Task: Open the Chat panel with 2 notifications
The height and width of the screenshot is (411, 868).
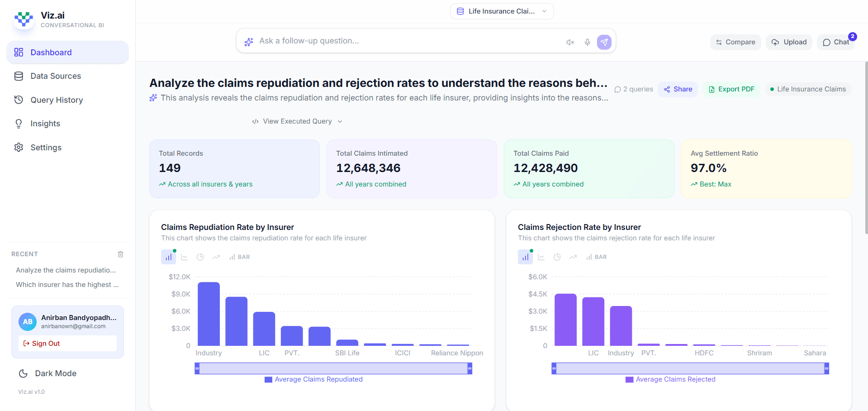Action: pos(836,42)
